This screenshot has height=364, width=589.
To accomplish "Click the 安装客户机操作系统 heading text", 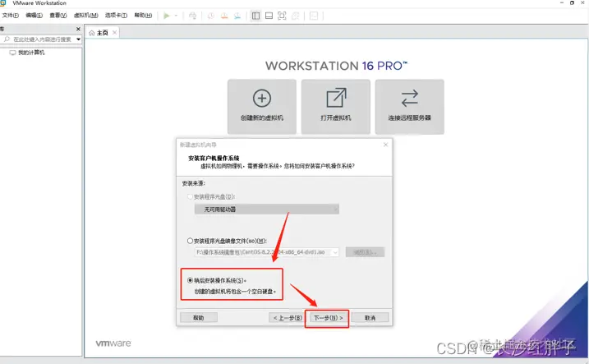I will [x=214, y=158].
